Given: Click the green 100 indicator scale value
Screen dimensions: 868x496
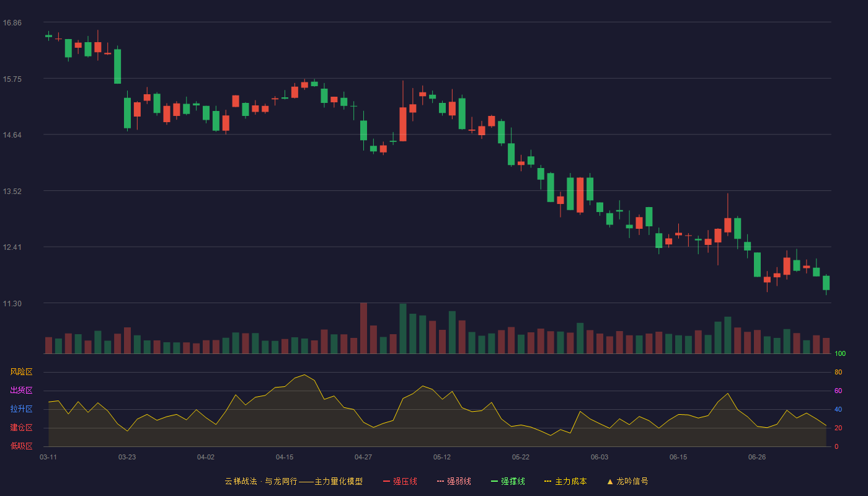Looking at the screenshot, I should [x=840, y=354].
